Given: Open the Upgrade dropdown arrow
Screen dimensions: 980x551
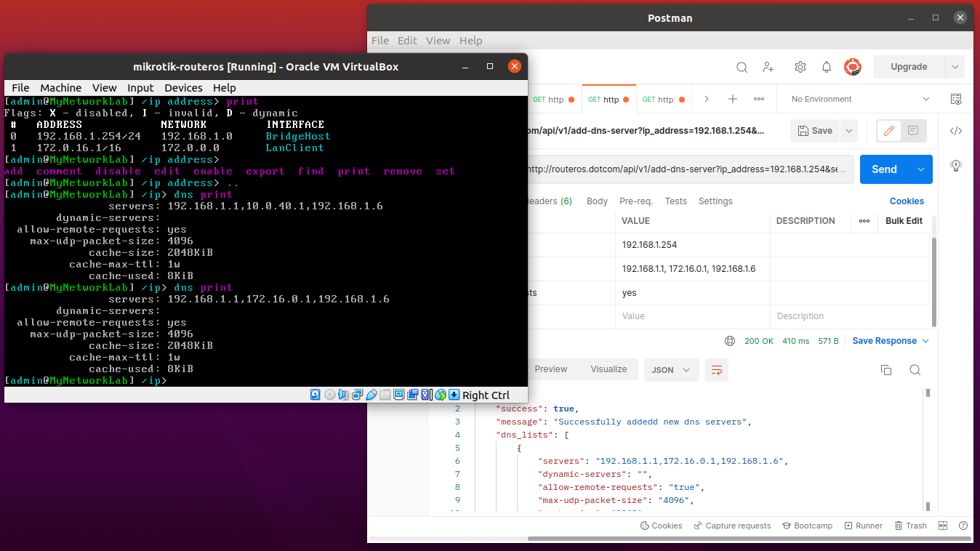Looking at the screenshot, I should point(955,67).
